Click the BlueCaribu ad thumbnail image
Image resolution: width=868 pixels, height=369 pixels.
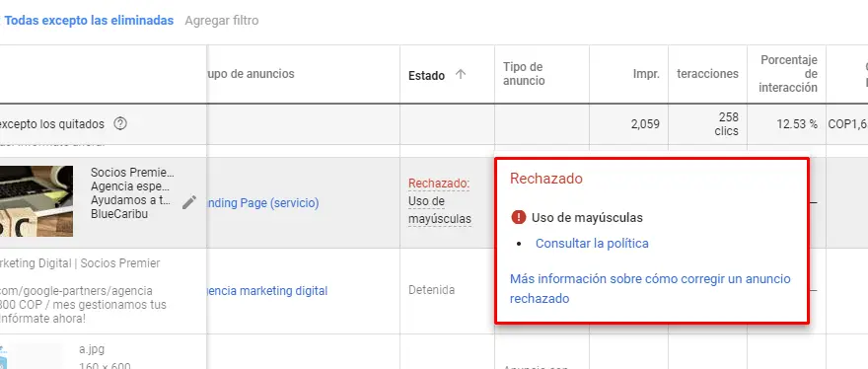click(x=36, y=201)
